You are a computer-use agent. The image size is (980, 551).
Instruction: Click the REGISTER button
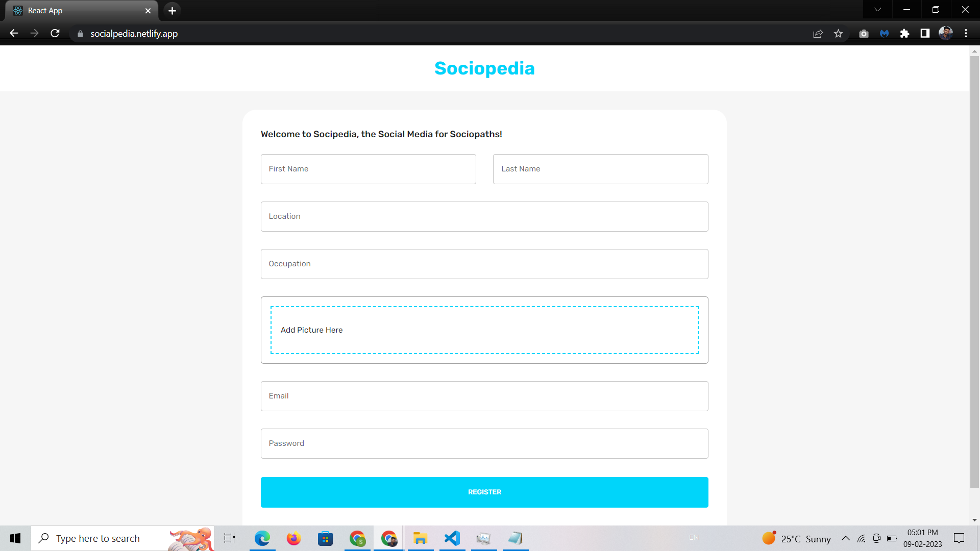pos(484,492)
